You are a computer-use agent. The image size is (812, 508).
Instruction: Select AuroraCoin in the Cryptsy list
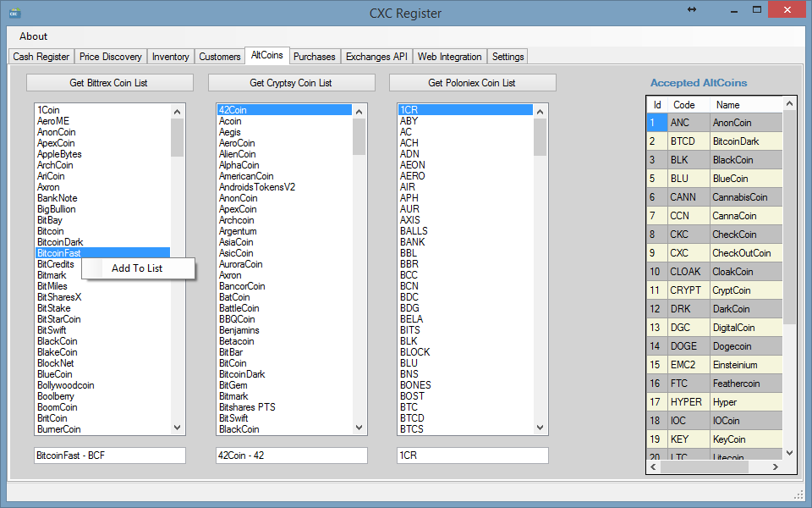(285, 264)
